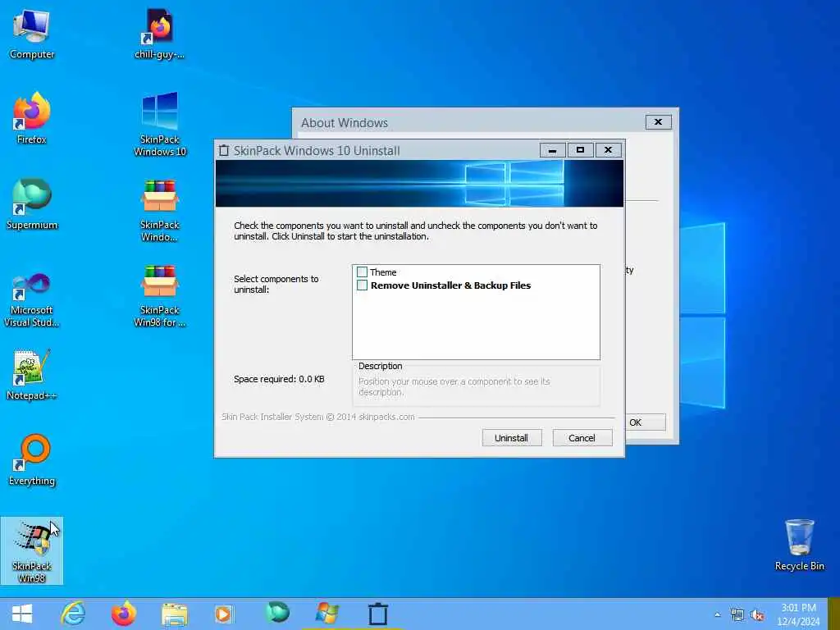Click OK in the About Windows dialog
The width and height of the screenshot is (840, 630).
click(x=645, y=422)
